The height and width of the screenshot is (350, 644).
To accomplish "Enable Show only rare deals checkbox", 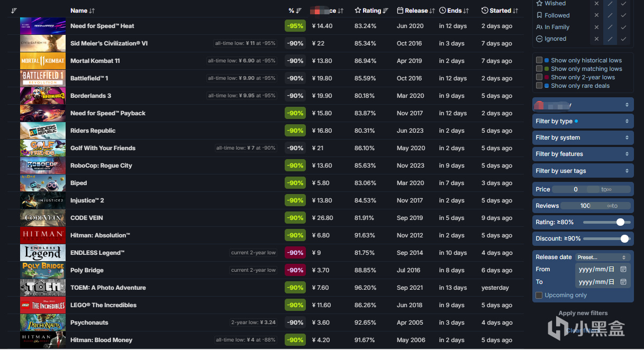I will 539,86.
